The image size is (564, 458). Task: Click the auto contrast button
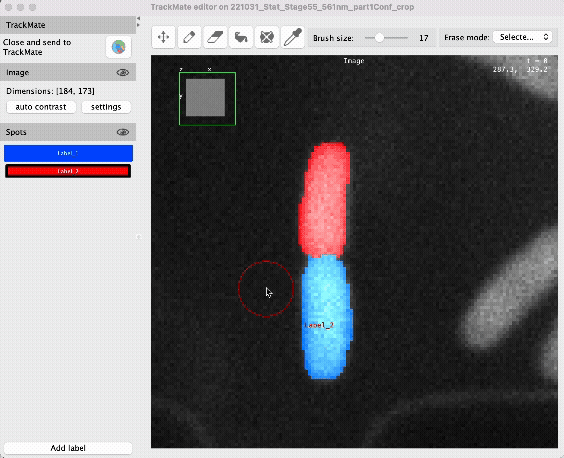41,107
